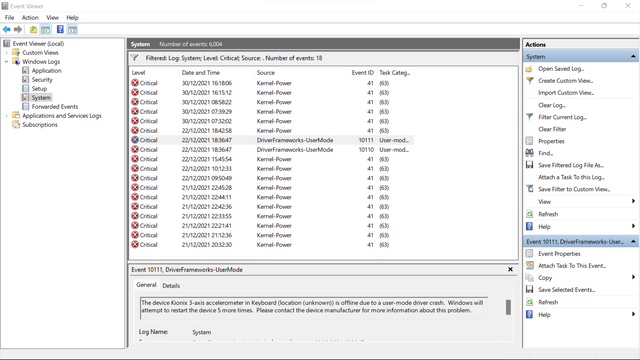Click the Event Properties icon
640x360 pixels.
coord(529,253)
